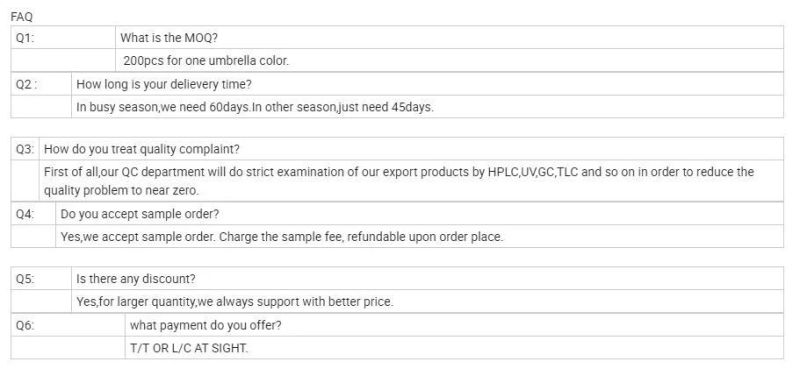Select the Q4 label cell
Image resolution: width=800 pixels, height=376 pixels.
33,214
